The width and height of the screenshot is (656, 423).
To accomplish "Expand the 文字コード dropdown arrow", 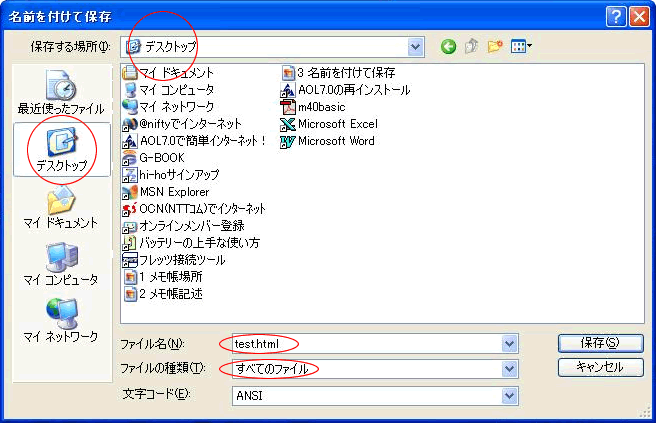I will point(509,395).
